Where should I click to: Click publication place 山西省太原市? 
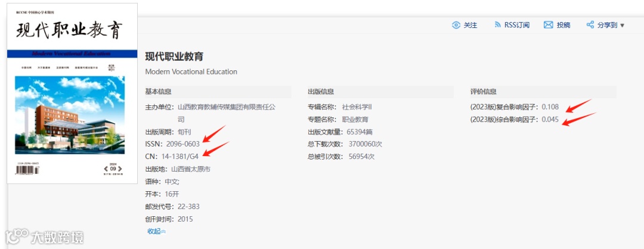[191, 169]
